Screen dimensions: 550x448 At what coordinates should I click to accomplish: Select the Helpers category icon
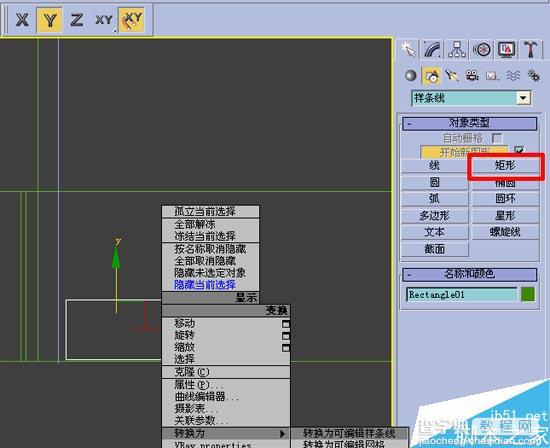point(492,75)
